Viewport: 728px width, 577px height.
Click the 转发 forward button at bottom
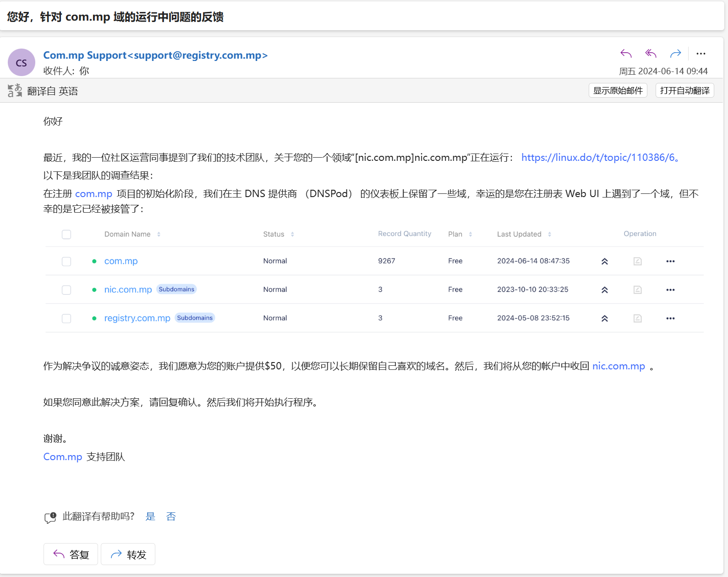click(128, 554)
